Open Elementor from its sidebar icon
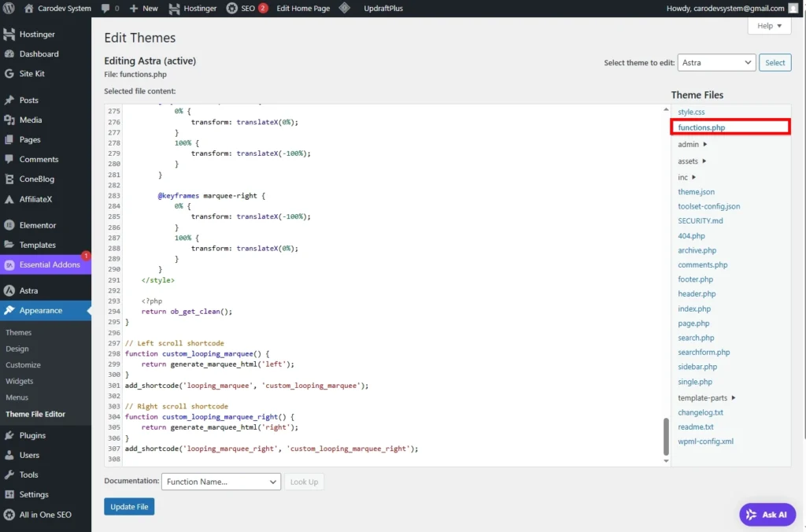The image size is (806, 532). pos(9,225)
